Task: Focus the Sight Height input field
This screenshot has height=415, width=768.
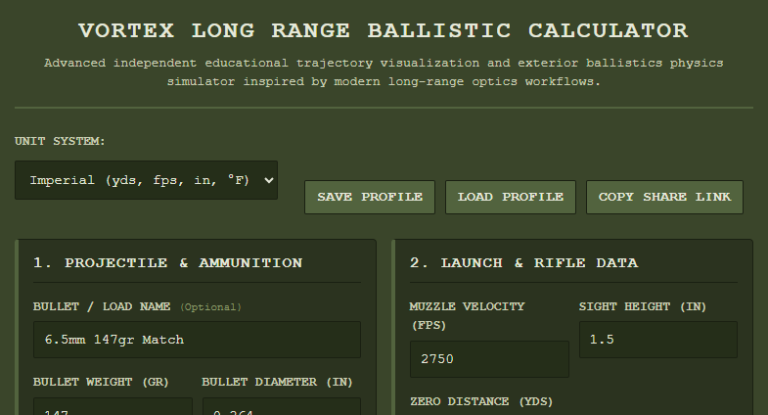Action: coord(658,340)
